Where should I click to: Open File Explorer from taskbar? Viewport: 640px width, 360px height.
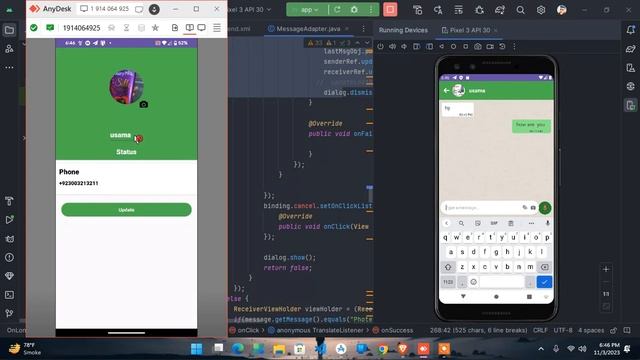(279, 349)
